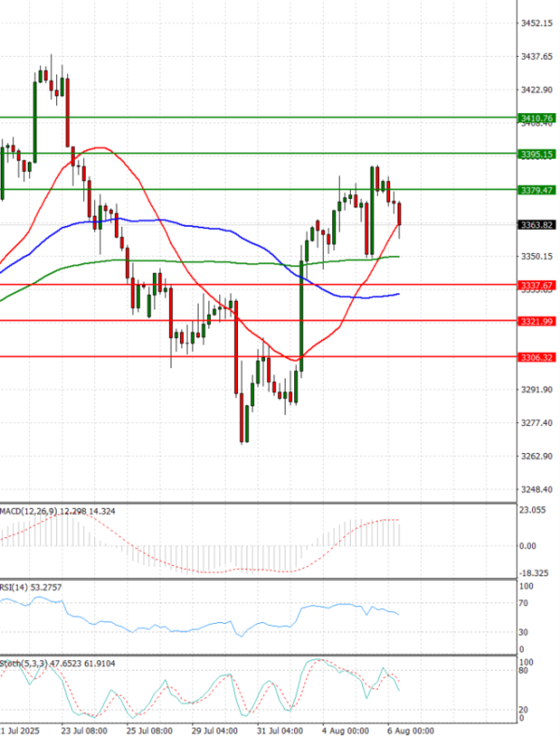Click the 23 Jul 08:00 time label
Screen dimensions: 560x736
84,730
